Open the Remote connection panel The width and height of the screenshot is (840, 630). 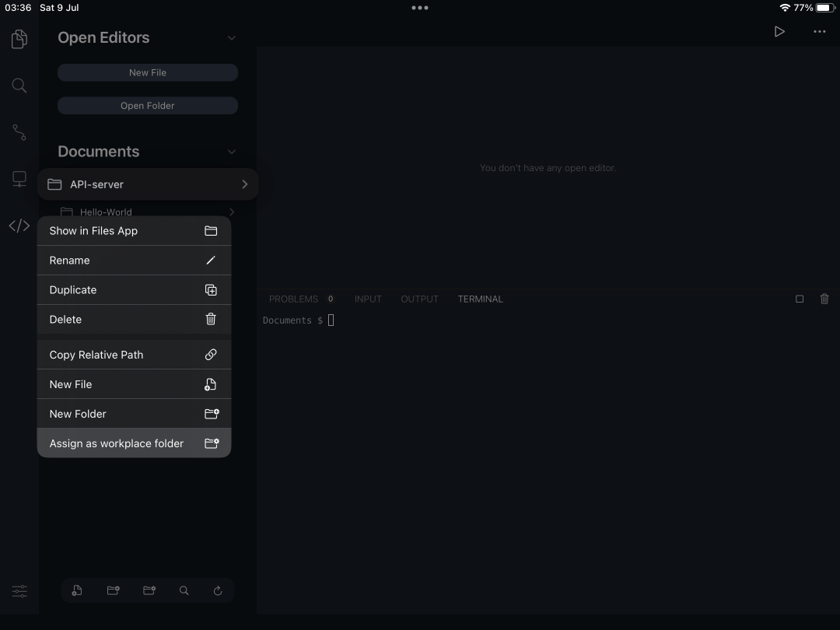tap(19, 179)
